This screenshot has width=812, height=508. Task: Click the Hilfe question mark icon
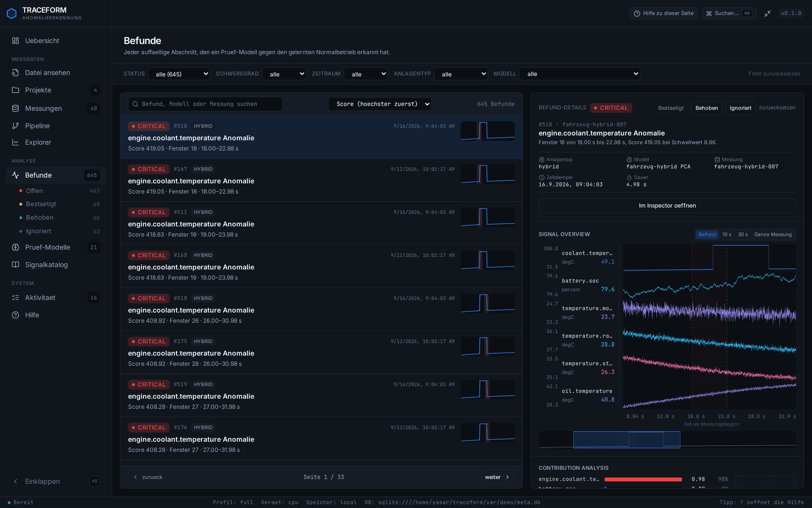point(15,315)
